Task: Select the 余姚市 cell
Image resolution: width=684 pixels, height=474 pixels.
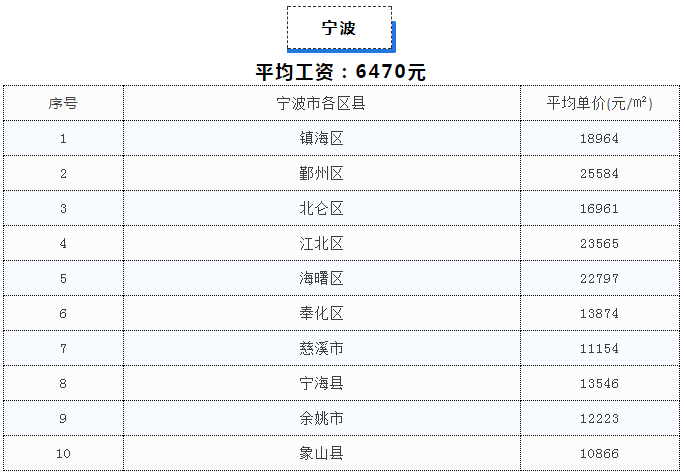Action: (321, 418)
